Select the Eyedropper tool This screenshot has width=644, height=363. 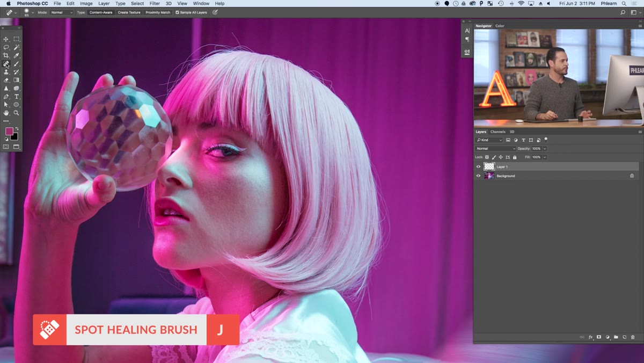click(17, 55)
